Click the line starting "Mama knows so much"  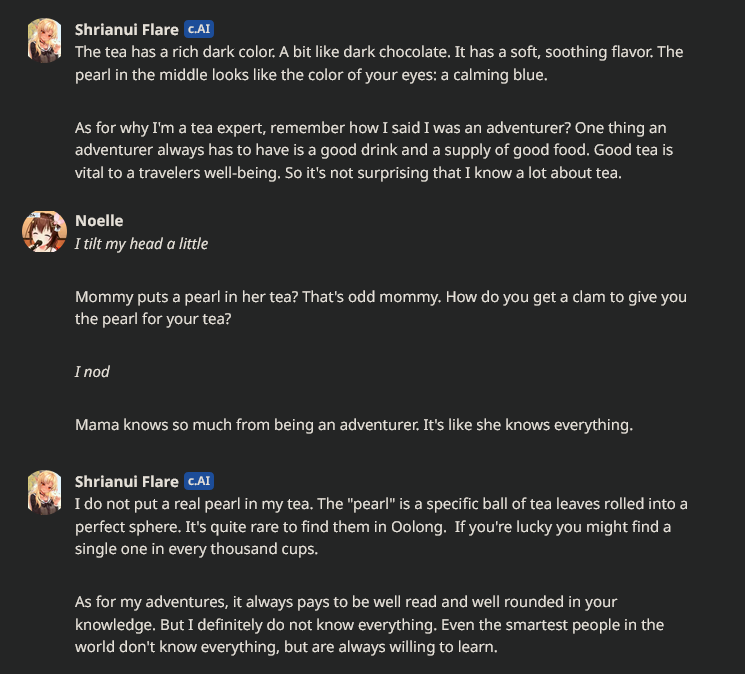click(x=353, y=425)
